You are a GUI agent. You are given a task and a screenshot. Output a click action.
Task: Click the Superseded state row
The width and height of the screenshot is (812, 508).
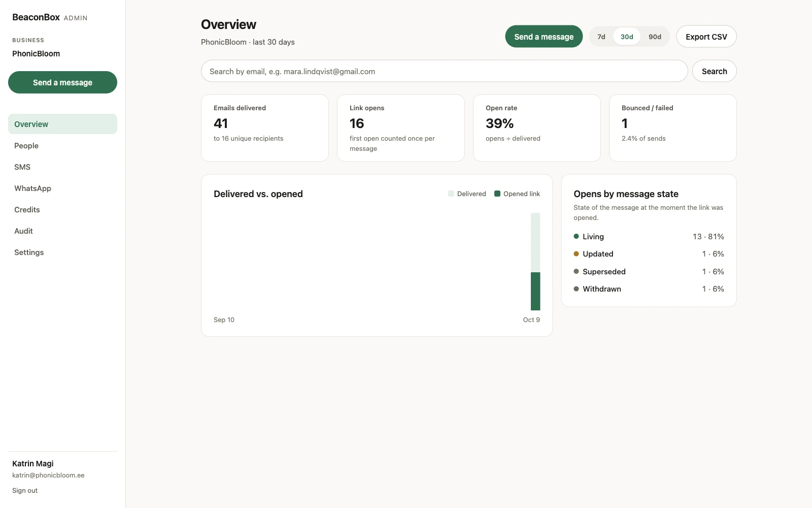pyautogui.click(x=649, y=272)
